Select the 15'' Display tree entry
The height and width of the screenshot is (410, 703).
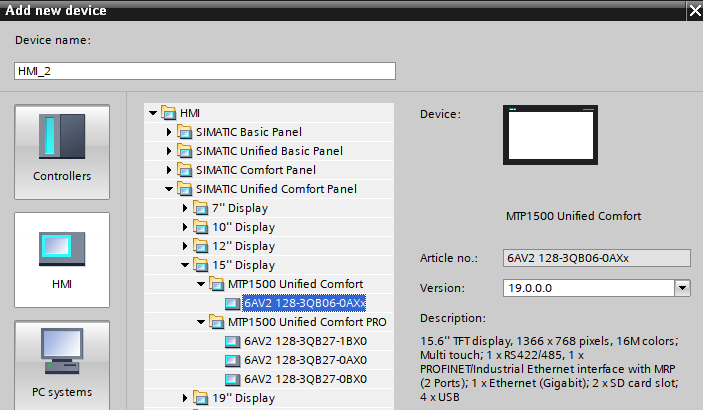pyautogui.click(x=243, y=265)
